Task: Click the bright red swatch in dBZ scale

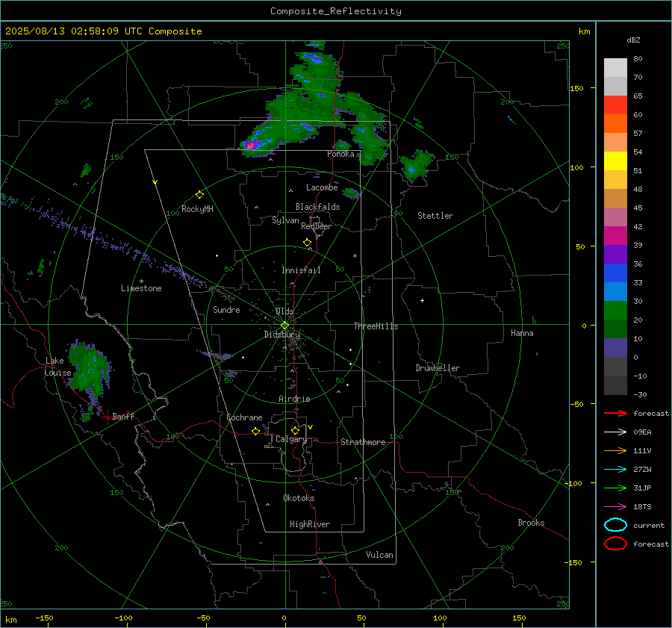Action: coord(615,105)
